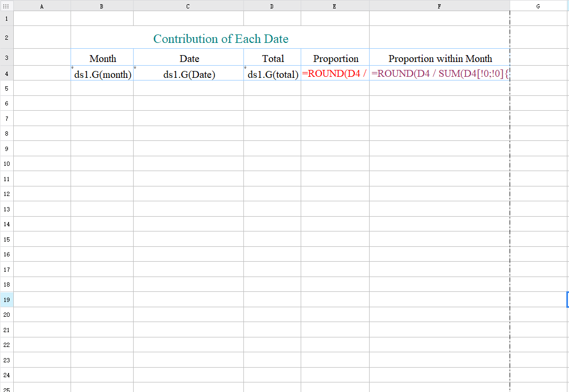This screenshot has width=569, height=392.
Task: Click the expansion arrow on ds1.G(total) cell
Action: (245, 68)
